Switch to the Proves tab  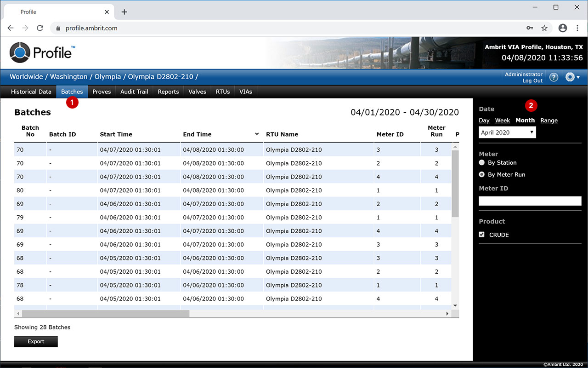point(102,92)
